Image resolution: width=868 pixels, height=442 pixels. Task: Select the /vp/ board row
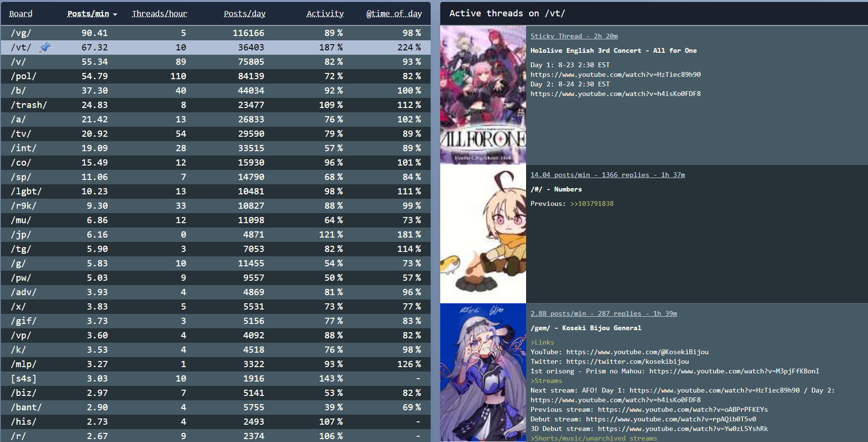tap(215, 335)
